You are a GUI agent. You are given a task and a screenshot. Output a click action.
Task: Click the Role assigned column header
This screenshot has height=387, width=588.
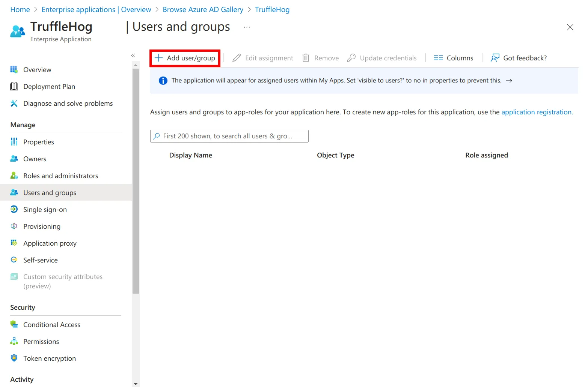(487, 155)
